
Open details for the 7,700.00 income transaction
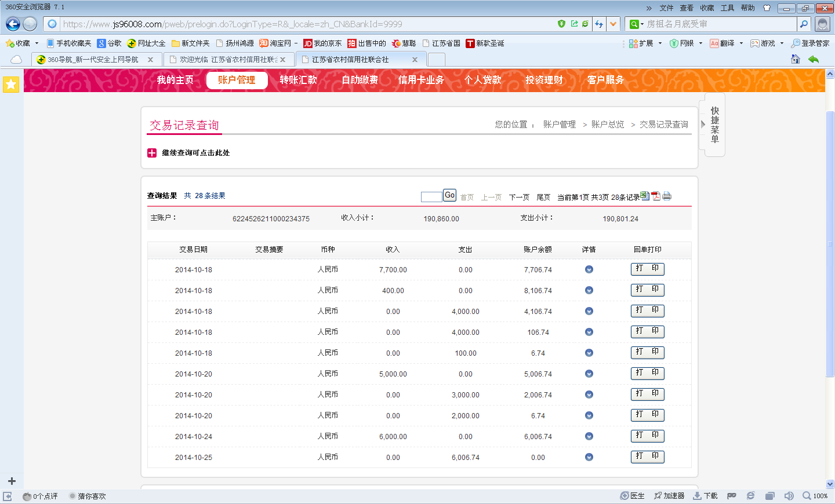(x=589, y=269)
